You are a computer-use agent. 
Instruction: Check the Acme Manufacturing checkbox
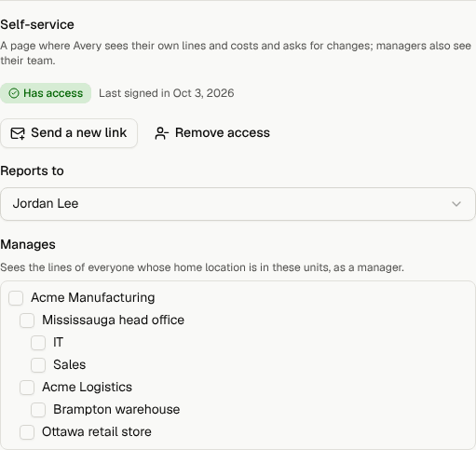[16, 298]
